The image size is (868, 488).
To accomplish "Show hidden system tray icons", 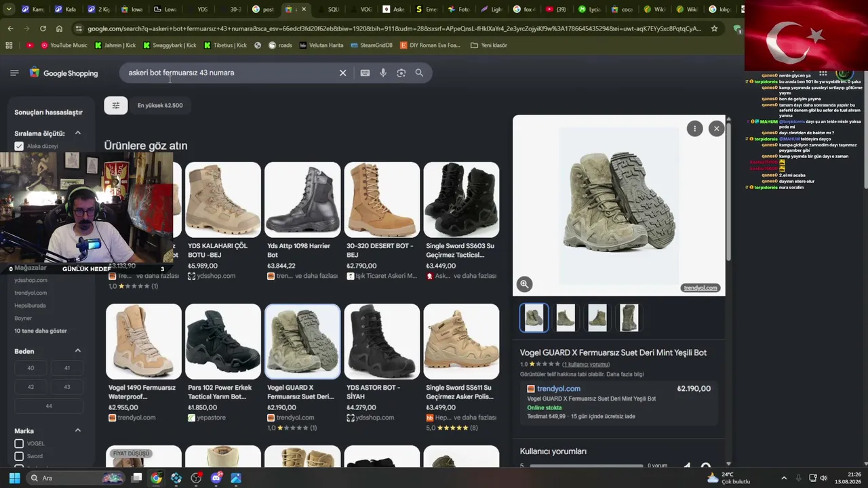I will pyautogui.click(x=784, y=478).
